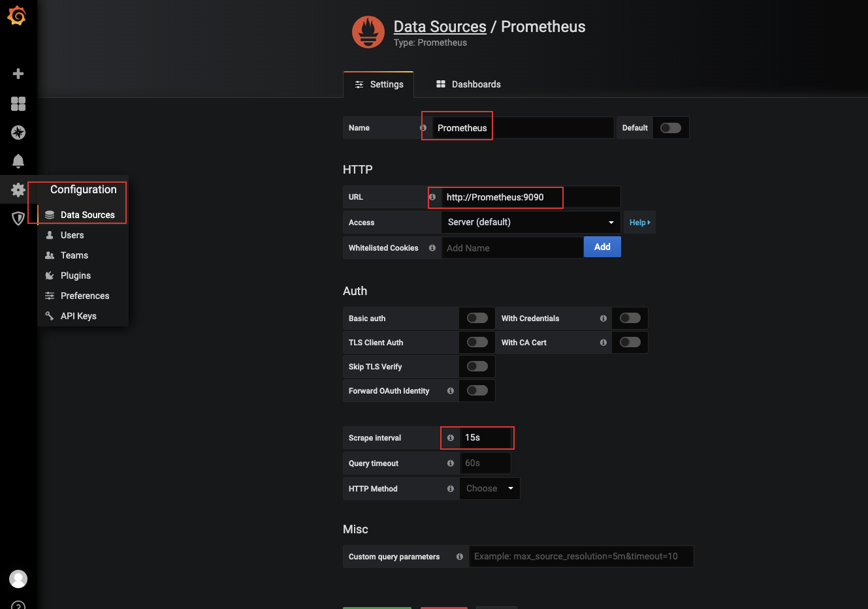
Task: Enable the With CA Cert toggle
Action: coord(630,342)
